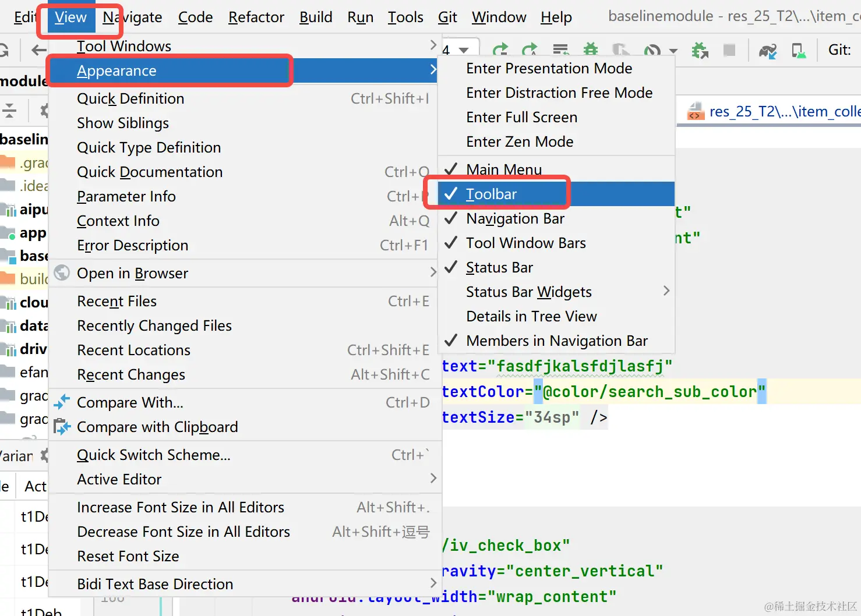
Task: Click the Debug bug icon in the toolbar
Action: pos(591,50)
